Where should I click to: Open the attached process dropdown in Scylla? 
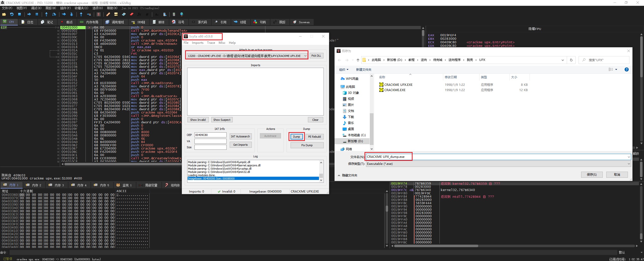click(305, 56)
